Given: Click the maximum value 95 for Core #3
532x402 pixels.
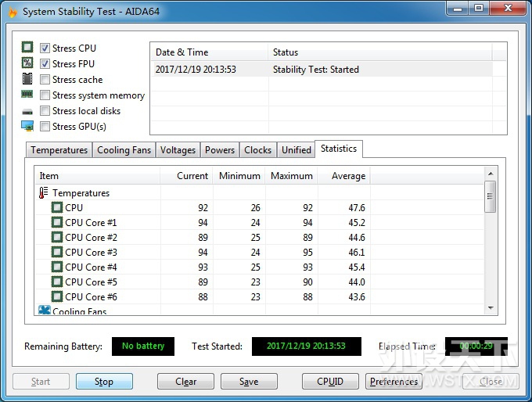Looking at the screenshot, I should click(x=307, y=253).
